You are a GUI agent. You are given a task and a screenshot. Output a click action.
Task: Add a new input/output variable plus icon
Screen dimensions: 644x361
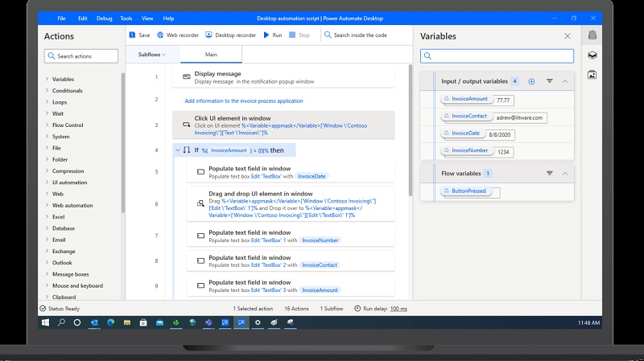click(531, 81)
